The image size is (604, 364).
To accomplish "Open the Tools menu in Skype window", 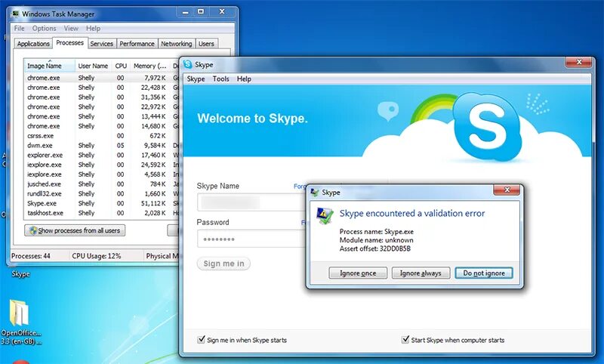I will coord(220,79).
